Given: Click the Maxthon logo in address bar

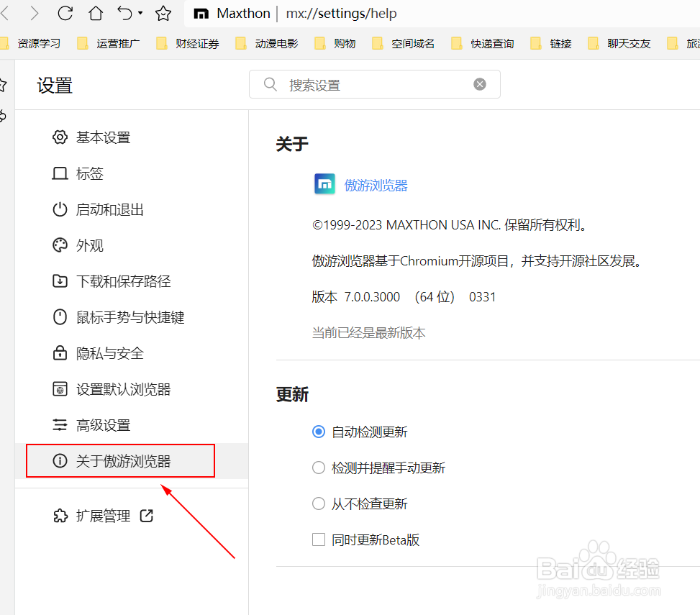Looking at the screenshot, I should (x=201, y=14).
